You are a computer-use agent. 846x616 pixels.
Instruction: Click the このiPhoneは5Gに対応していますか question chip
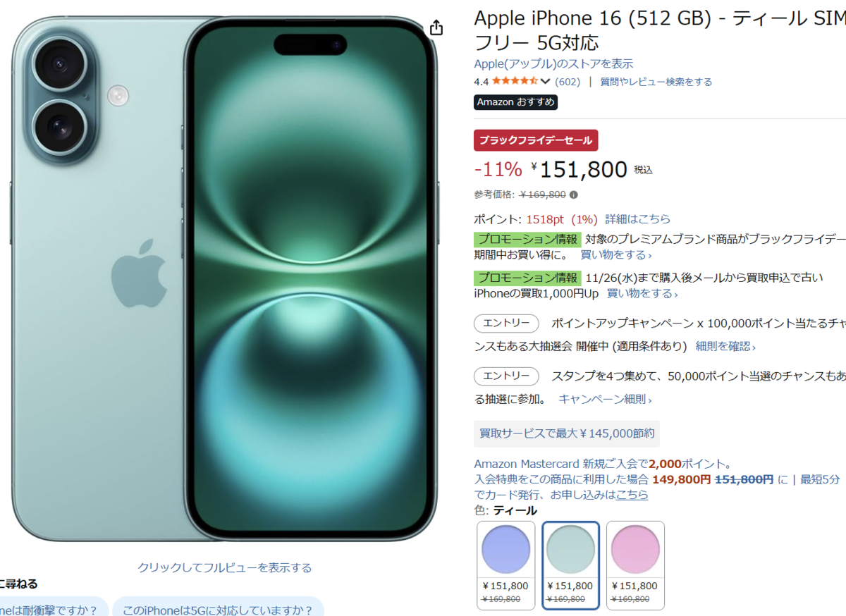[218, 608]
